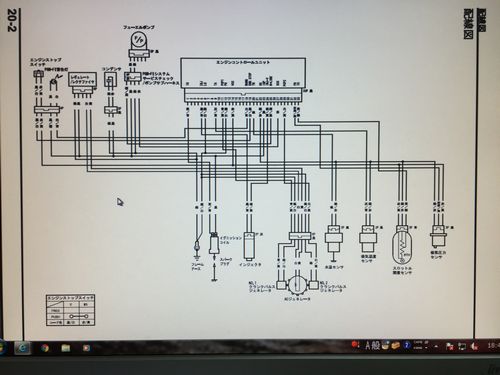This screenshot has width=500, height=375.
Task: Click the '吸気温度センサ' label
Action: tap(368, 258)
